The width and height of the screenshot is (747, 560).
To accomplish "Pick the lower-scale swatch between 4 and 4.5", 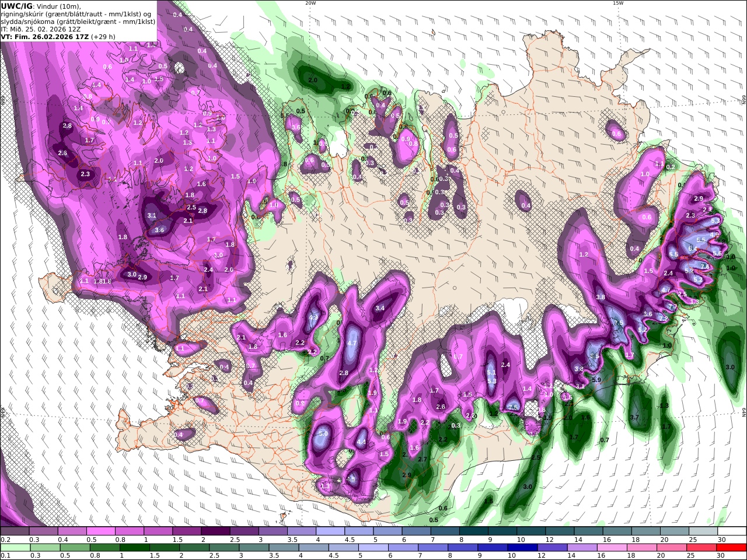I will tap(313, 547).
